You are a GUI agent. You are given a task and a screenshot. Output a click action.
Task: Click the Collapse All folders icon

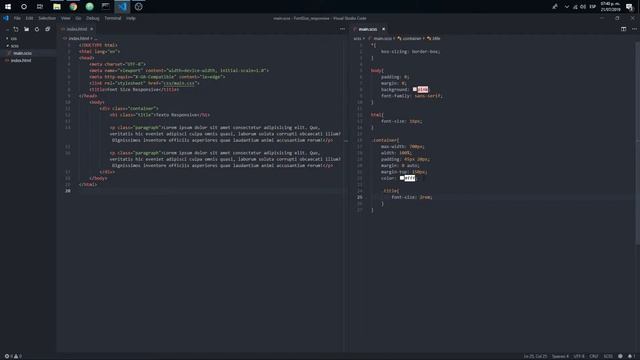pyautogui.click(x=47, y=29)
